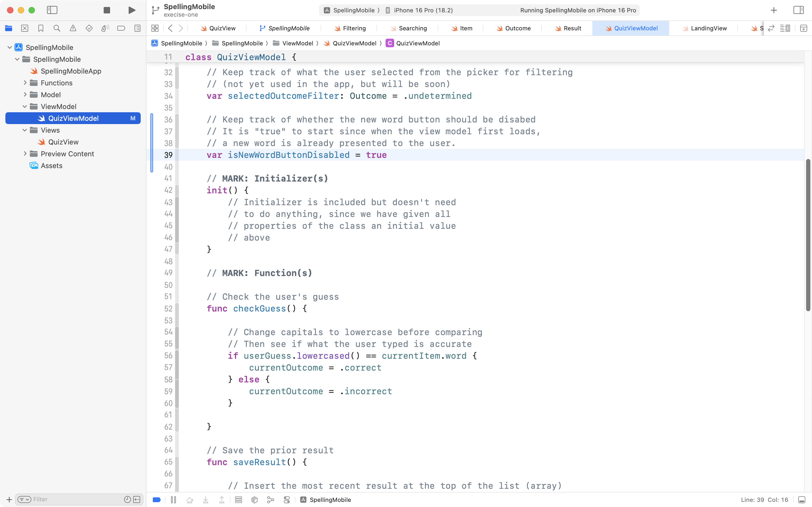This screenshot has width=812, height=507.
Task: Show the Bookmark navigator
Action: click(41, 28)
